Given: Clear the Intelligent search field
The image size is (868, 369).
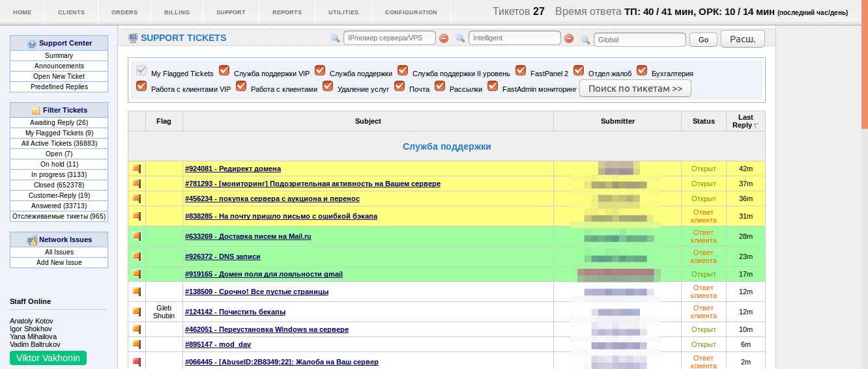Looking at the screenshot, I should pos(569,38).
